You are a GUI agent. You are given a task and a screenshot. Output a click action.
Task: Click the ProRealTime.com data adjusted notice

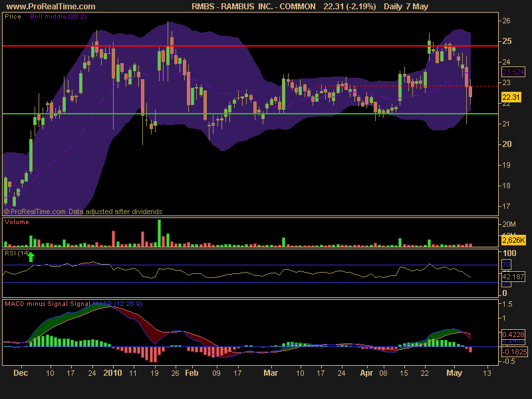pos(83,211)
